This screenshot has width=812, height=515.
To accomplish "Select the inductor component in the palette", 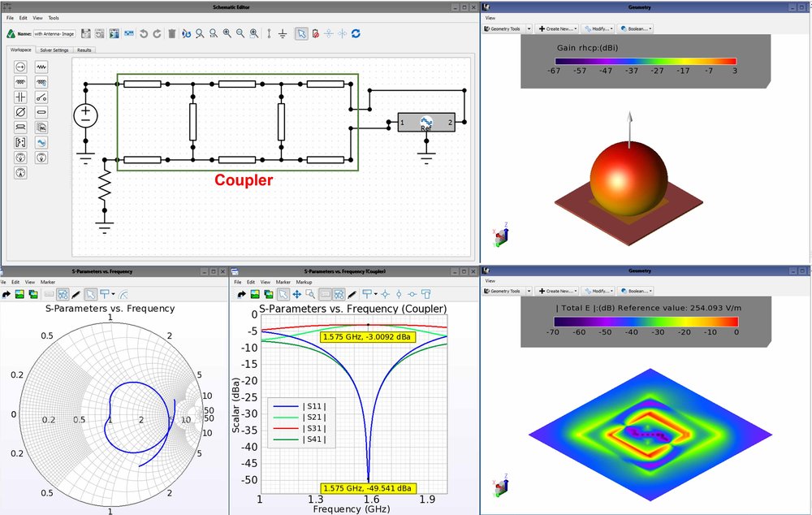I will pyautogui.click(x=20, y=82).
